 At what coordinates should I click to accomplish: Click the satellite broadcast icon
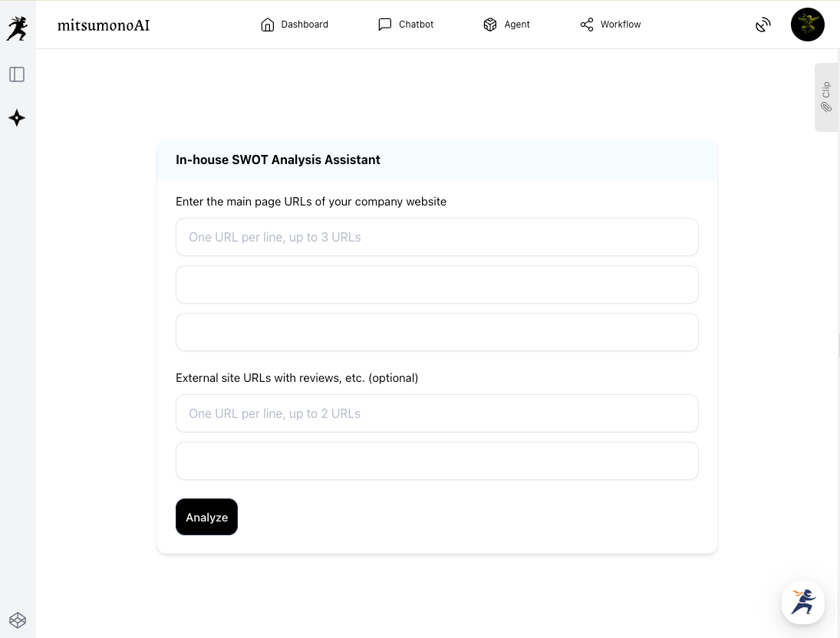763,25
